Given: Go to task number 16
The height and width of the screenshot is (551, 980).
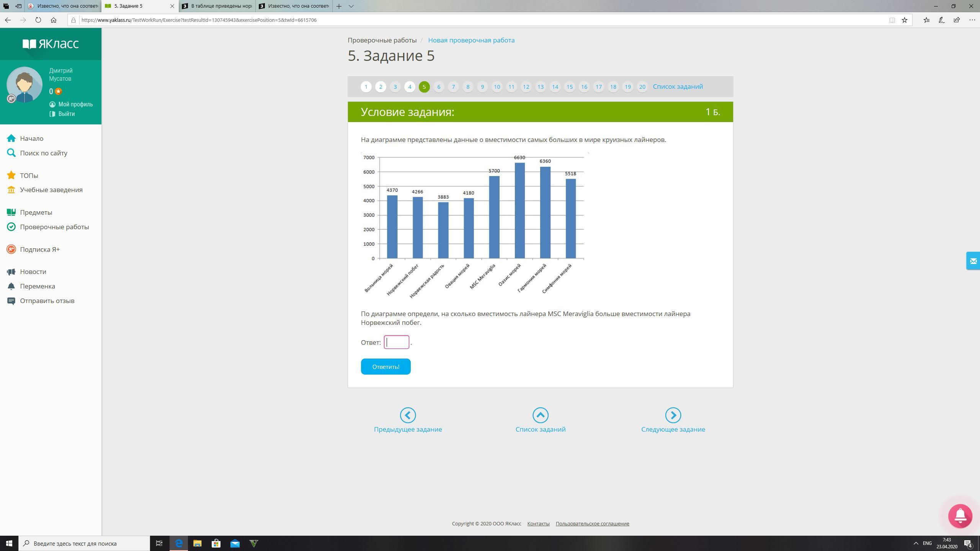Looking at the screenshot, I should (x=584, y=87).
